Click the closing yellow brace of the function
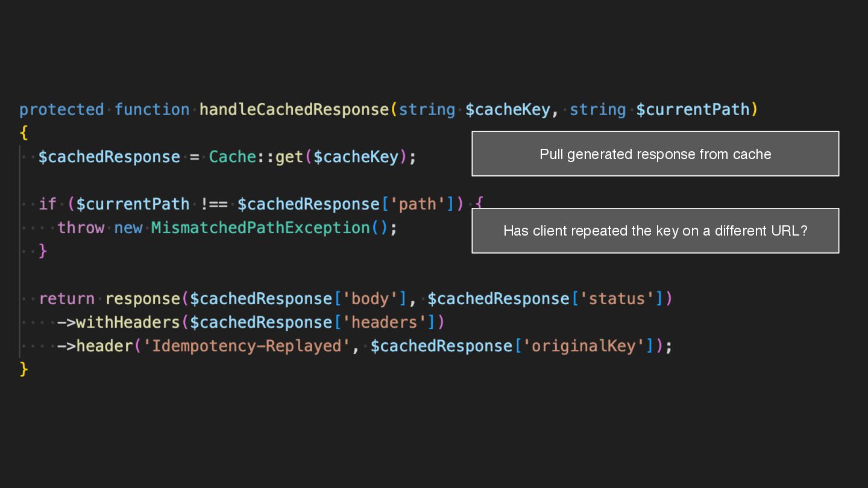The image size is (868, 488). point(24,369)
